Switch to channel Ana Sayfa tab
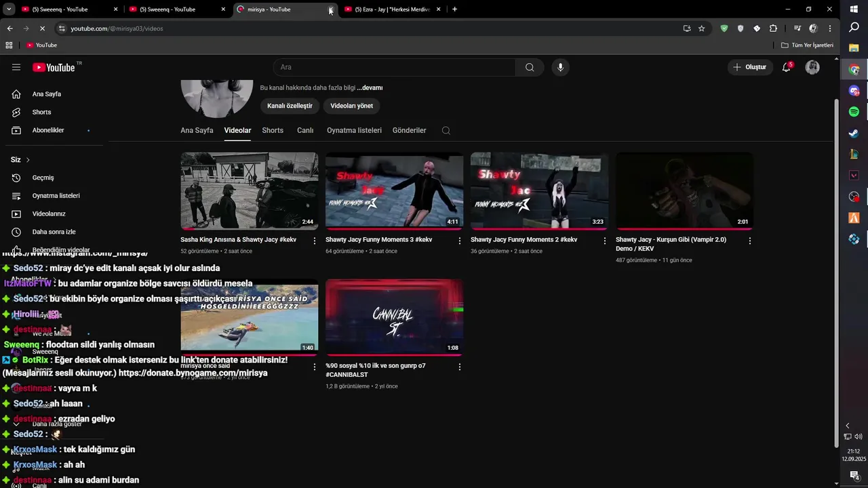The image size is (868, 488). tap(197, 130)
